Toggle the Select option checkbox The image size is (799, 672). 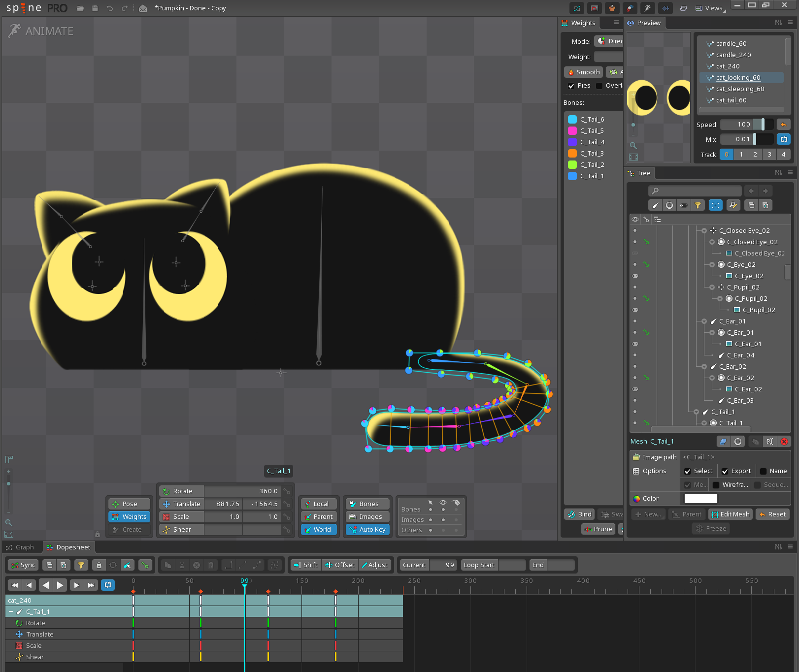coord(688,471)
